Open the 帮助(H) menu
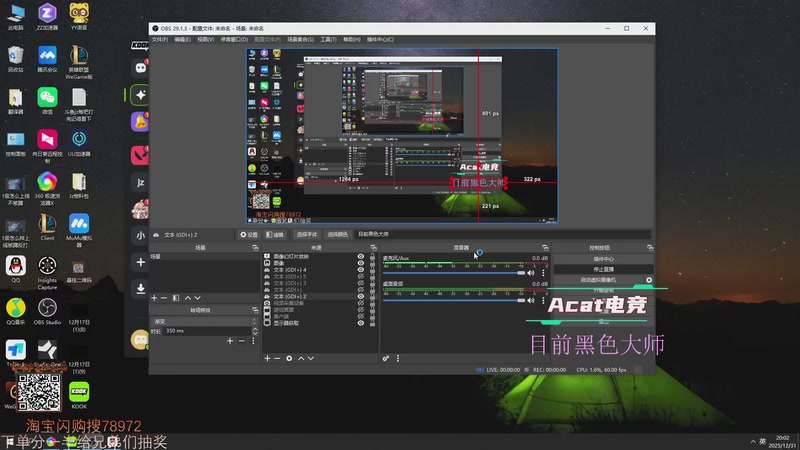 tap(352, 39)
